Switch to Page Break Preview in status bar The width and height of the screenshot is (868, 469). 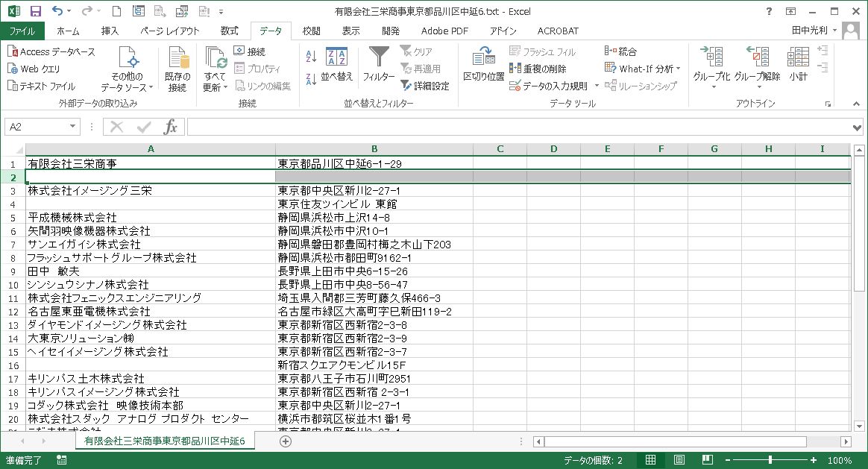click(708, 460)
